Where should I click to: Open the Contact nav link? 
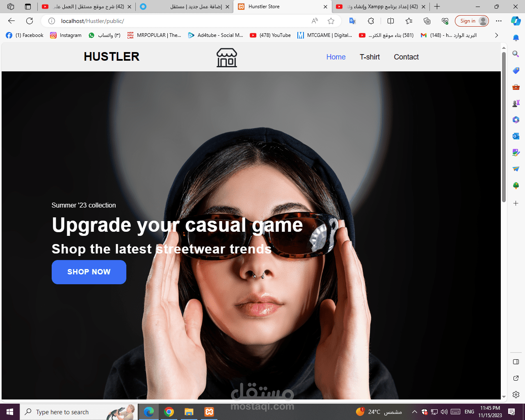coord(406,57)
